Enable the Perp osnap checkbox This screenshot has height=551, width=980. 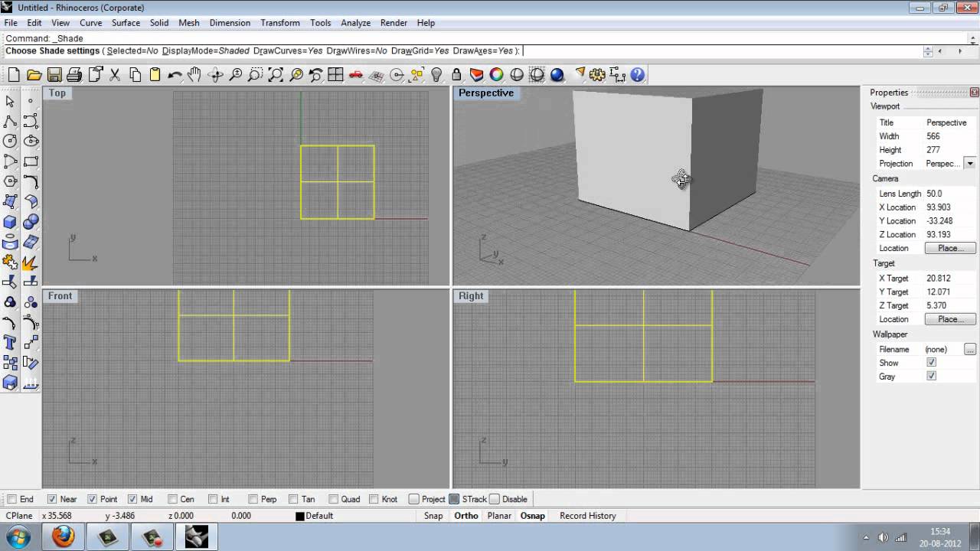click(253, 499)
